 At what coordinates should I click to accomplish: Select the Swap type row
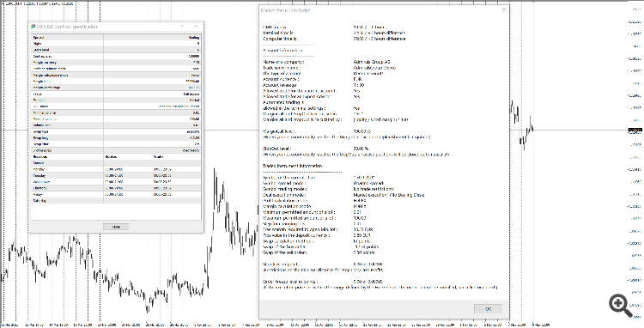point(116,131)
